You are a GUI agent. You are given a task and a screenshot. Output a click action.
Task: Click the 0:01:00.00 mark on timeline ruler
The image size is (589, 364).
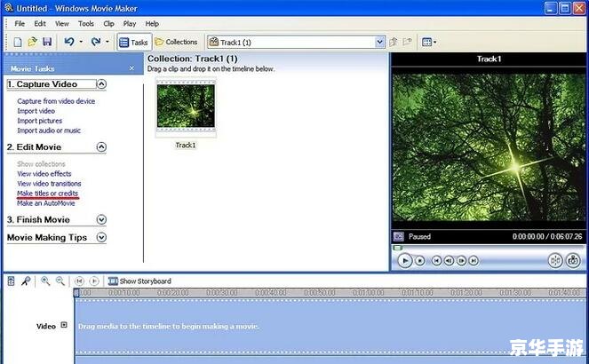click(x=368, y=292)
